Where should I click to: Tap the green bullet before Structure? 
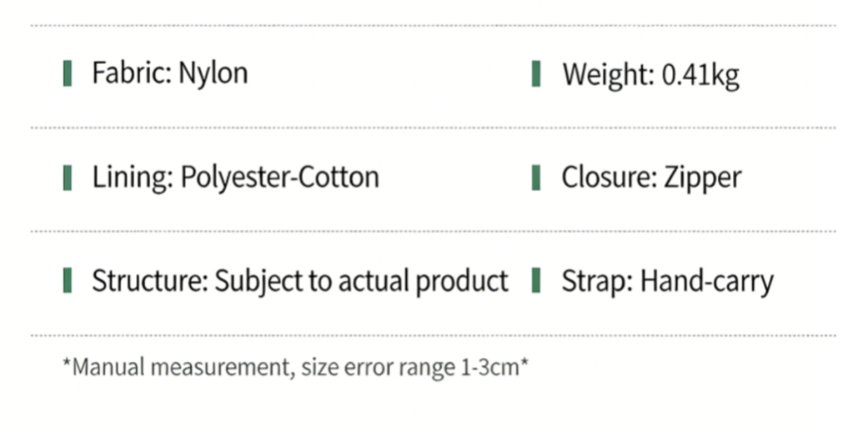pos(68,281)
